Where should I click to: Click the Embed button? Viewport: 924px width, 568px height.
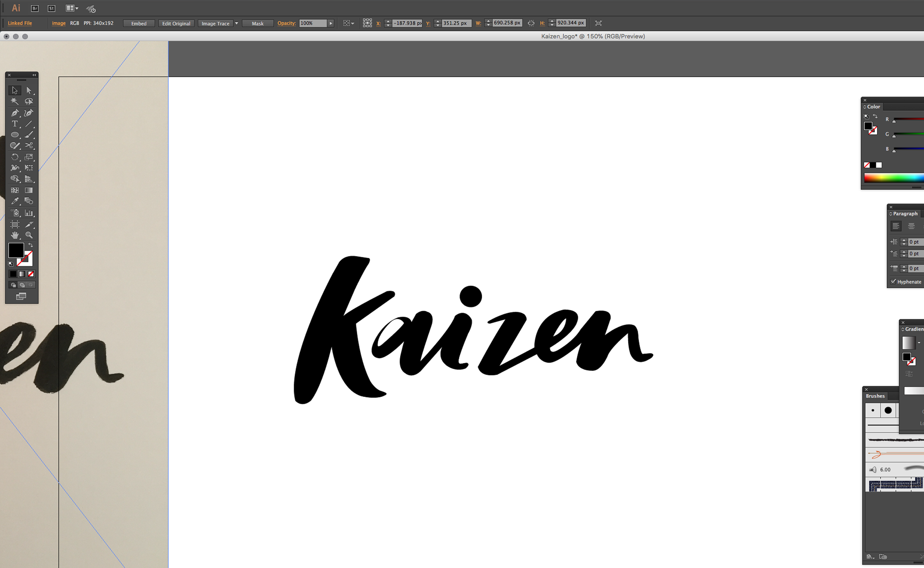[x=139, y=23]
